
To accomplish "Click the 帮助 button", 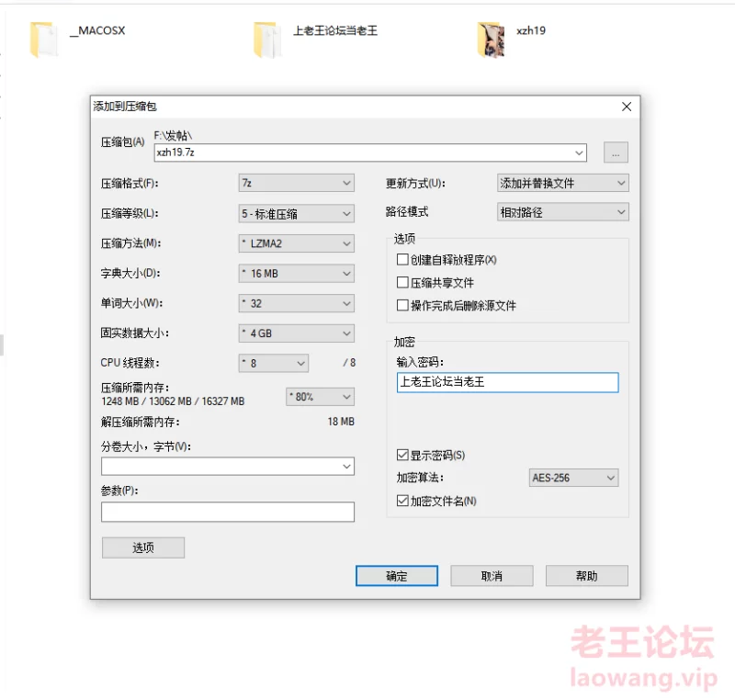I will pyautogui.click(x=586, y=575).
